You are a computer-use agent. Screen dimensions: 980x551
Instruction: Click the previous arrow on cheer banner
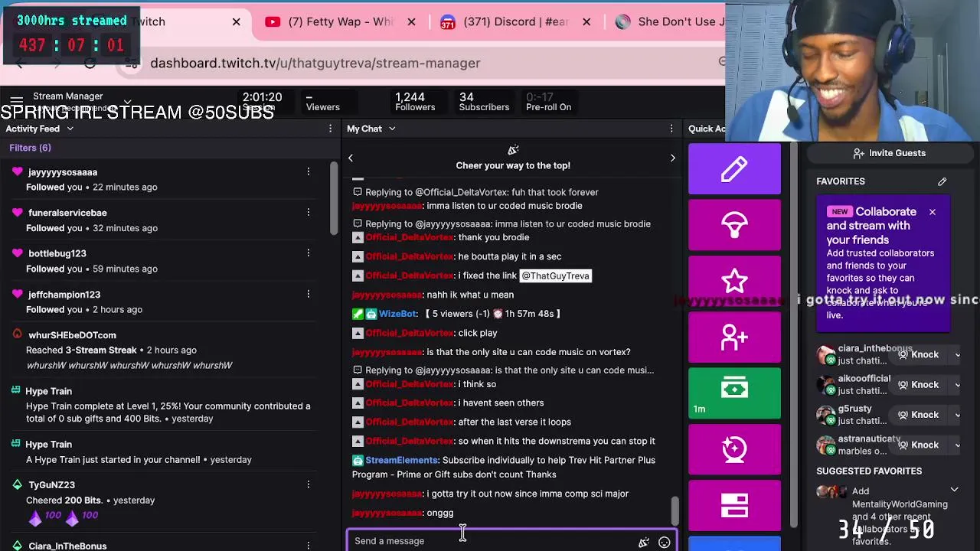[351, 158]
